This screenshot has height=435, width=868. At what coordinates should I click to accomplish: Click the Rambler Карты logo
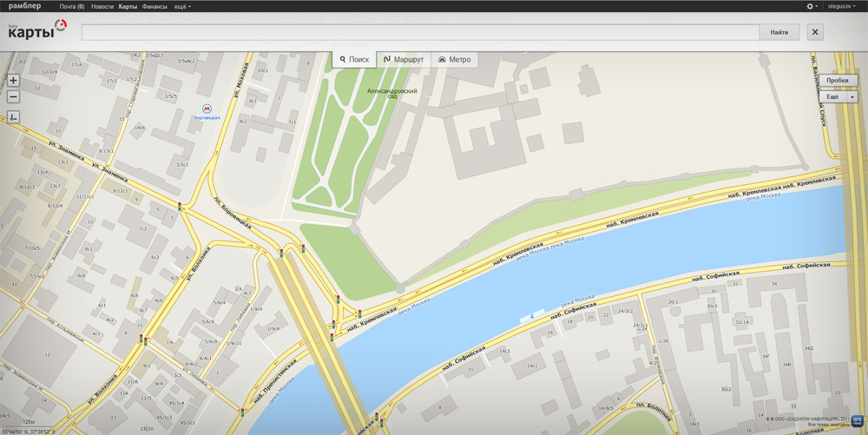(x=36, y=30)
